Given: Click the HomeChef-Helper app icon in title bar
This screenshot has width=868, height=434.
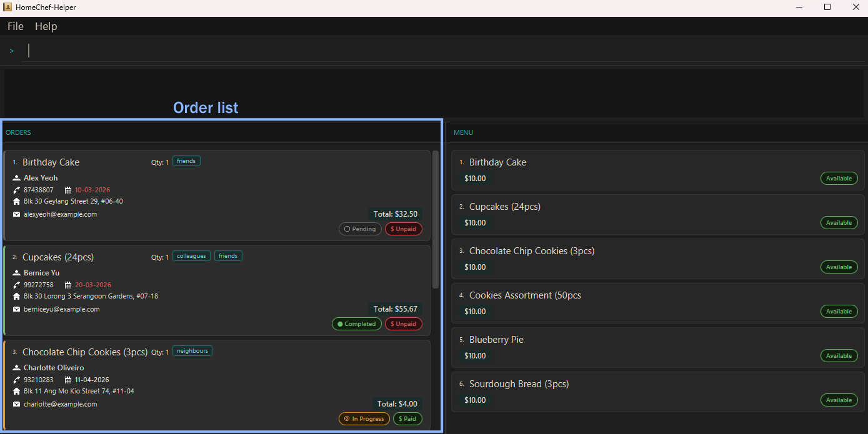Looking at the screenshot, I should coord(7,7).
